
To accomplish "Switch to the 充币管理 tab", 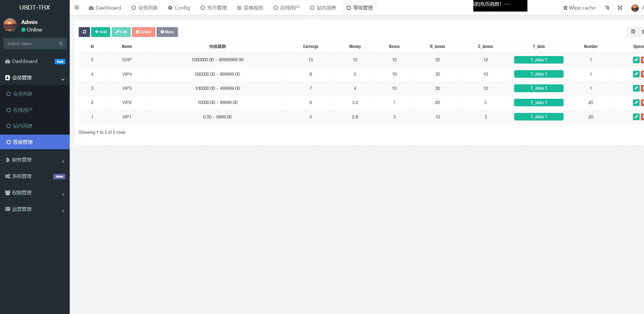I will pos(214,8).
